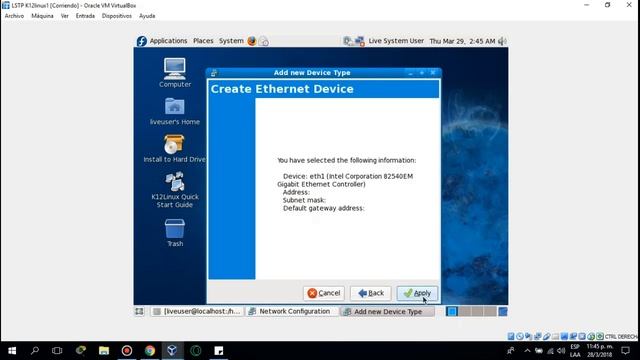Switch to the second workspace in switcher
640x360 pixels.
pos(464,311)
